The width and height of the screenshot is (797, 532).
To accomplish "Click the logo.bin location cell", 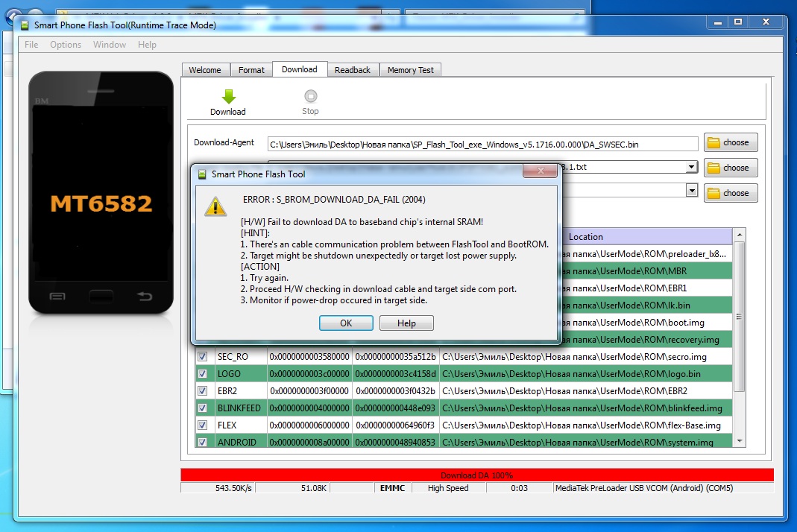I will pyautogui.click(x=585, y=374).
